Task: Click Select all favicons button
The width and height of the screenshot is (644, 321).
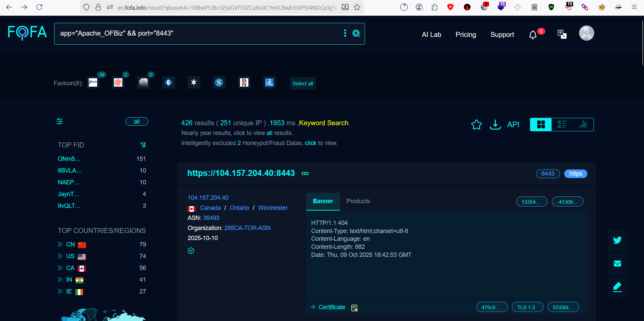Action: (x=303, y=83)
